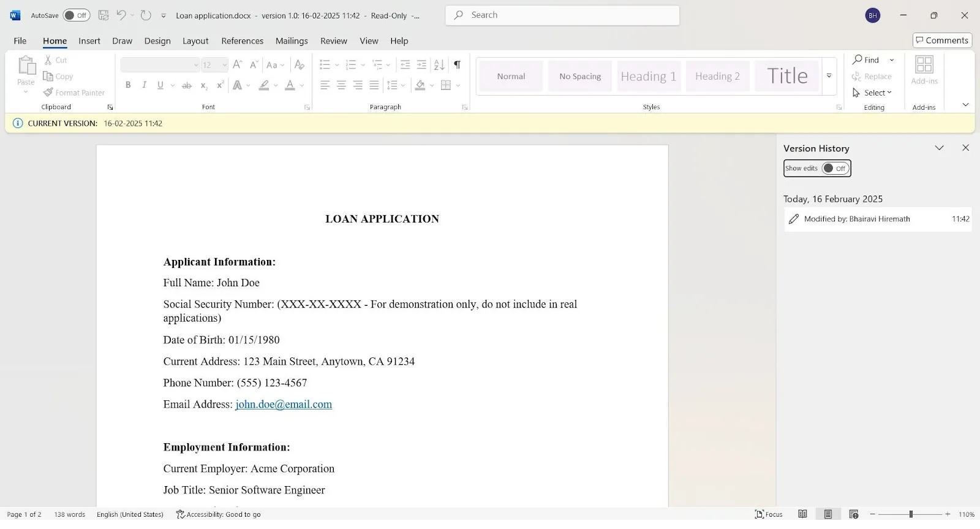This screenshot has width=980, height=529.
Task: Apply Strikethrough to text
Action: [187, 85]
